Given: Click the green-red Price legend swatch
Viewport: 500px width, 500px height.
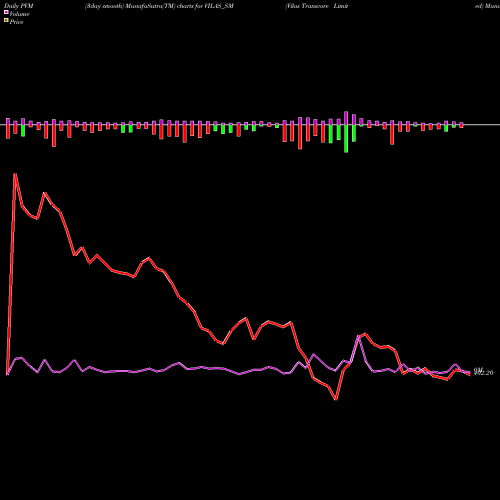Looking at the screenshot, I should 6,21.
